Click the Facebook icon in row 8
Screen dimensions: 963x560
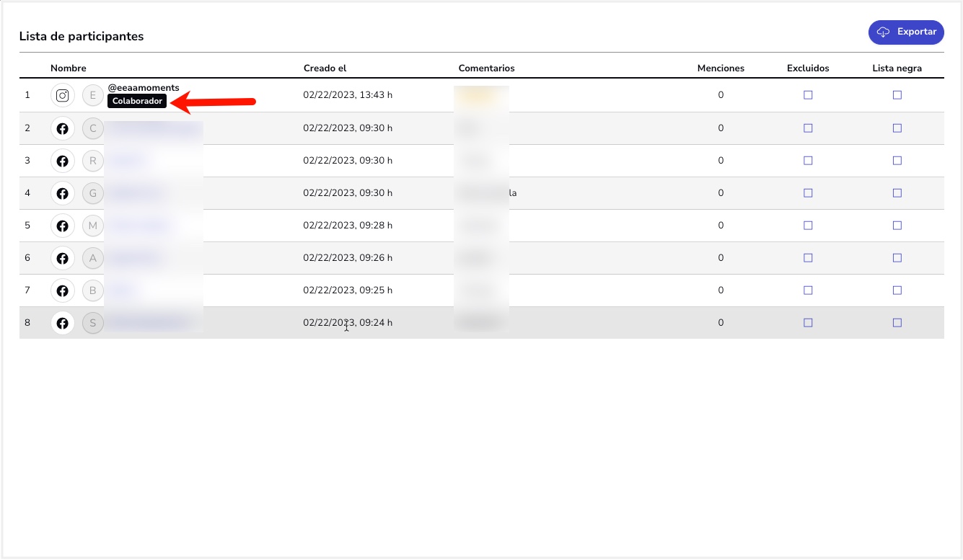(x=63, y=323)
